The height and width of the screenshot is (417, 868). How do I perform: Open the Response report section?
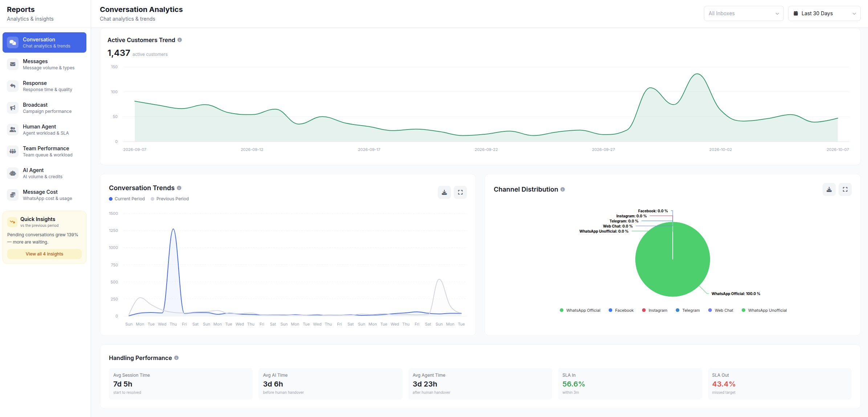click(44, 86)
